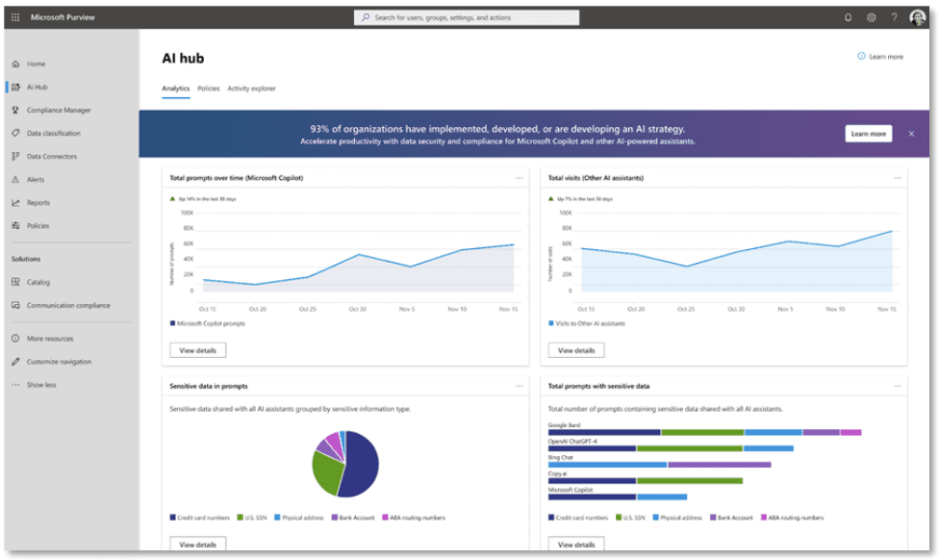Image resolution: width=939 pixels, height=560 pixels.
Task: Click Learn more link at top right
Action: pyautogui.click(x=886, y=57)
